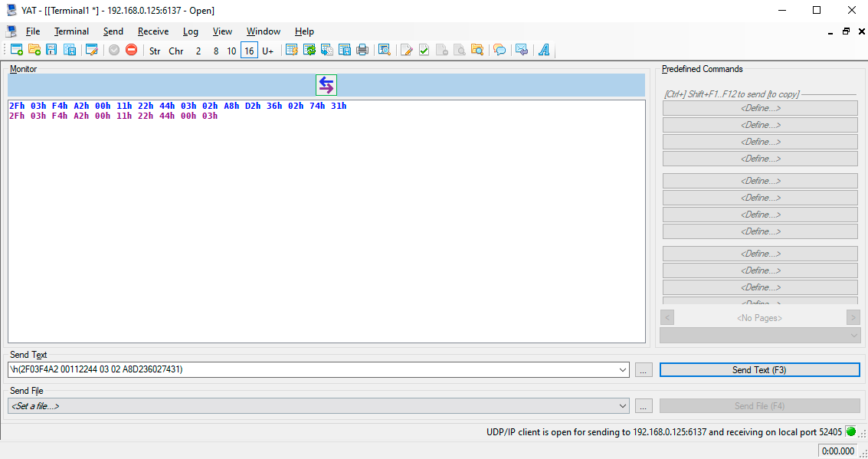The image size is (868, 459).
Task: Click the first predefined <Define...> button
Action: (x=760, y=108)
